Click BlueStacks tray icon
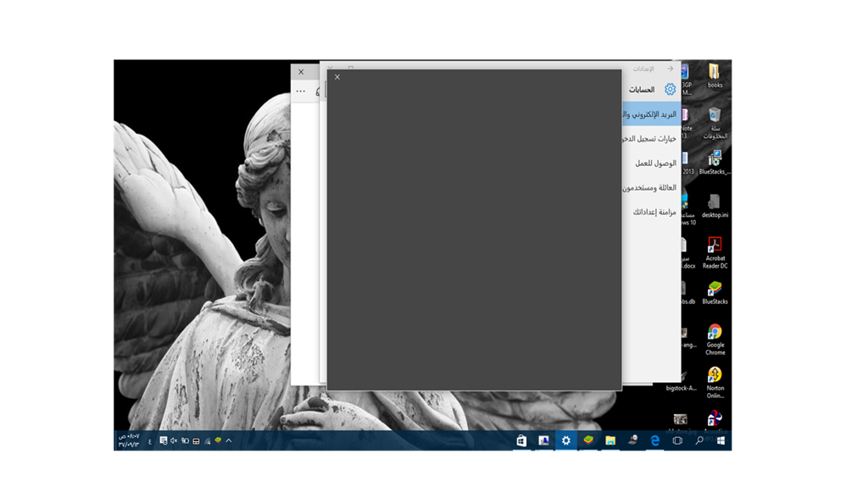This screenshot has width=868, height=487. pos(218,440)
